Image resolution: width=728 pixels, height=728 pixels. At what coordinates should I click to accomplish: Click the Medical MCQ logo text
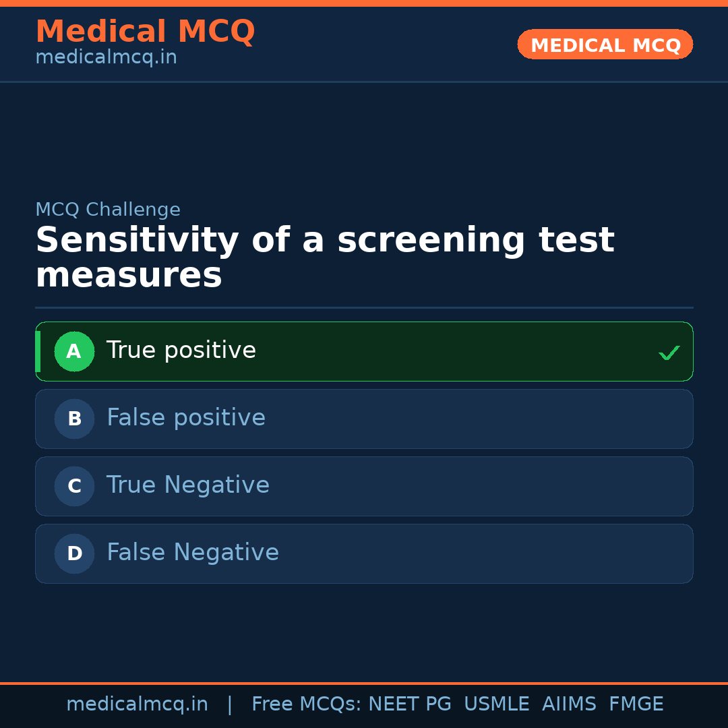coord(145,31)
